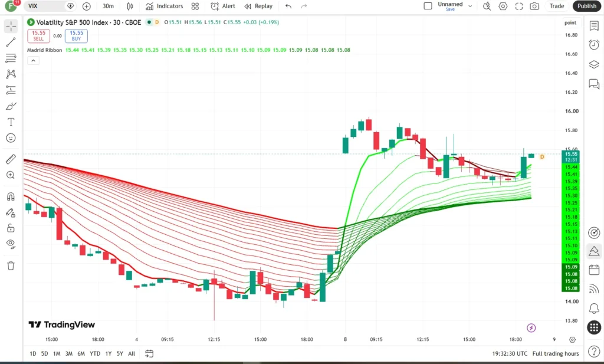Create an Alert from toolbar

[x=222, y=6]
